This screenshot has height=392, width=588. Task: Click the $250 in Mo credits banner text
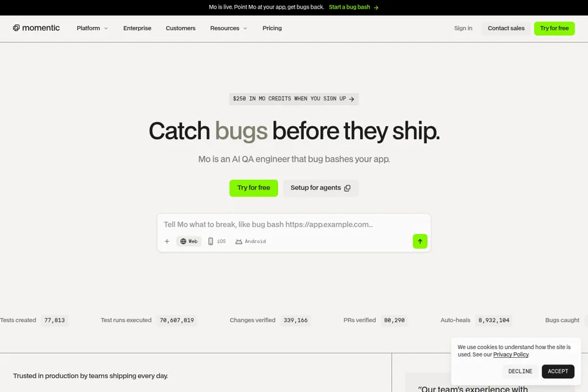tap(289, 99)
